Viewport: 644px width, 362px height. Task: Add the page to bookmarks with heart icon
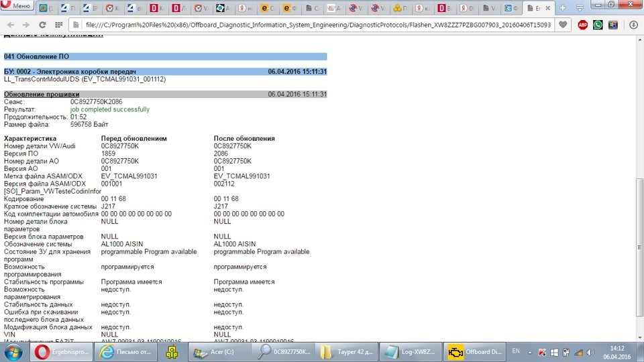click(563, 25)
